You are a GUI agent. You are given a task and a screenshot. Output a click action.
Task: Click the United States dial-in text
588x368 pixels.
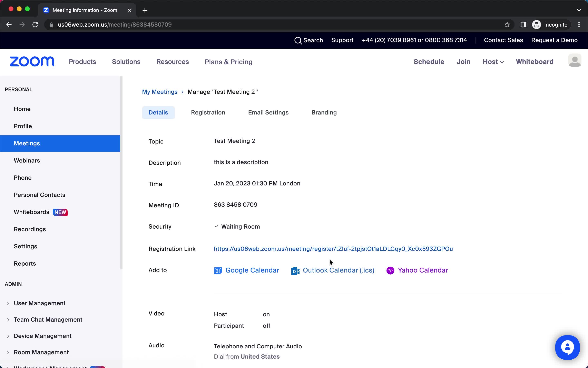click(x=260, y=357)
